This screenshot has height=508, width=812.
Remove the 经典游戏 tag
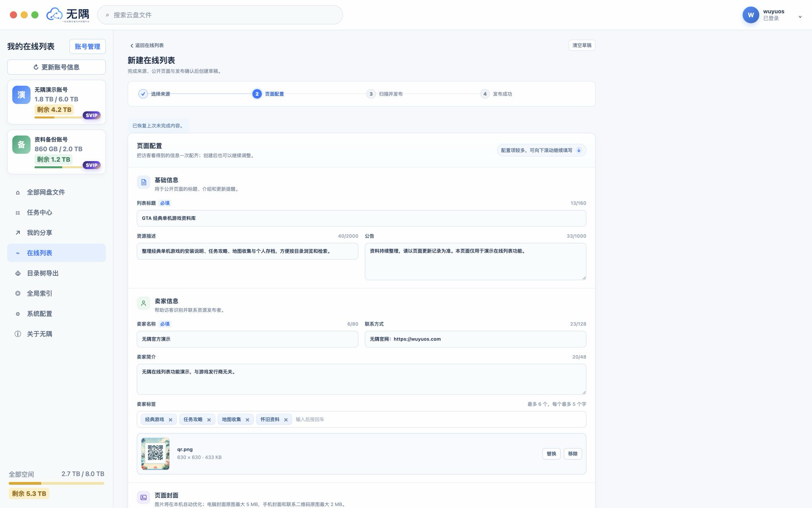pyautogui.click(x=170, y=419)
